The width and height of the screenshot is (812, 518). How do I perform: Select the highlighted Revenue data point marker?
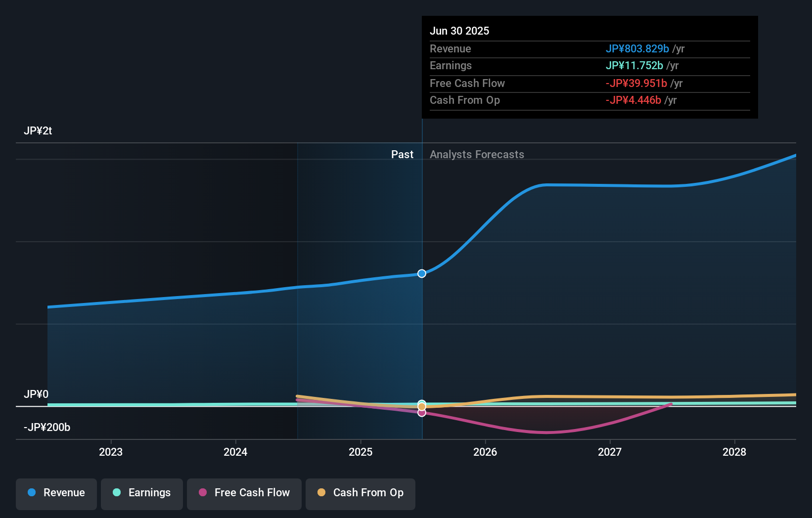421,273
